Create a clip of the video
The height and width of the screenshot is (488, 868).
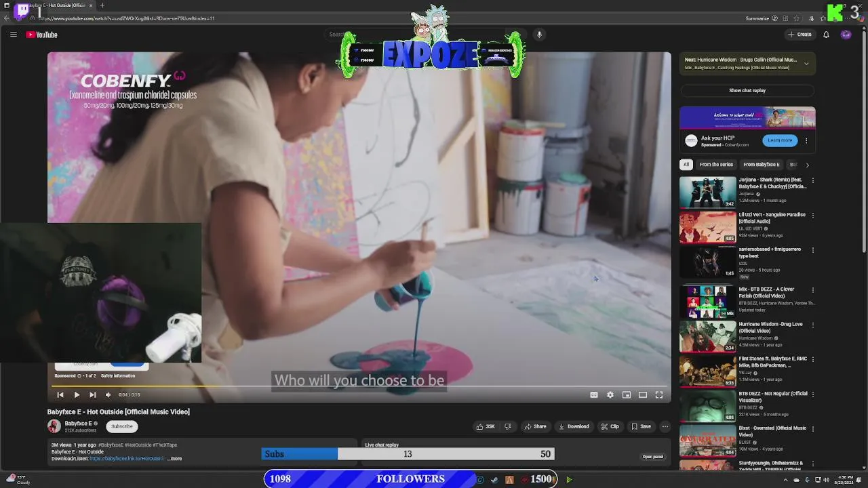click(610, 426)
